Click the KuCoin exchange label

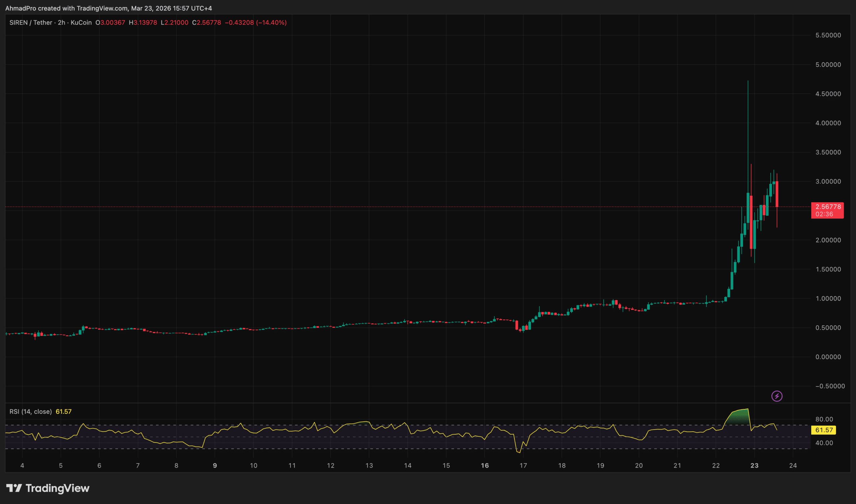coord(81,22)
